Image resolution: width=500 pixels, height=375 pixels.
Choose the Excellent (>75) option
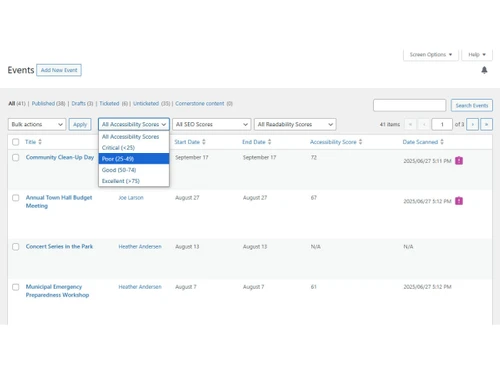[134, 181]
